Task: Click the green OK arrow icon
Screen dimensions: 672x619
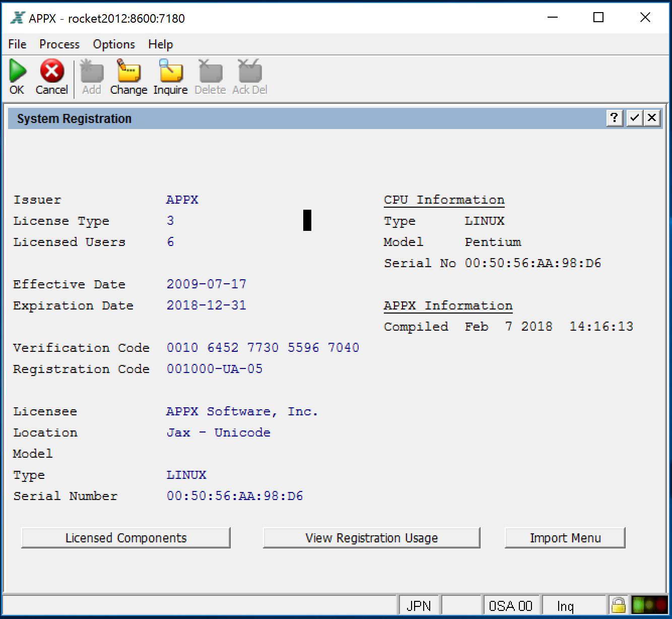Action: click(x=17, y=72)
